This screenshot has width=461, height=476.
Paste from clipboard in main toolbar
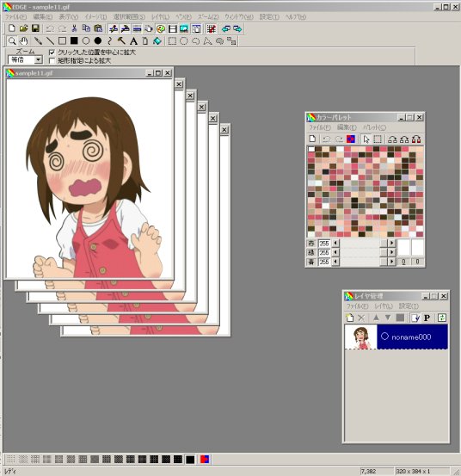coord(98,28)
